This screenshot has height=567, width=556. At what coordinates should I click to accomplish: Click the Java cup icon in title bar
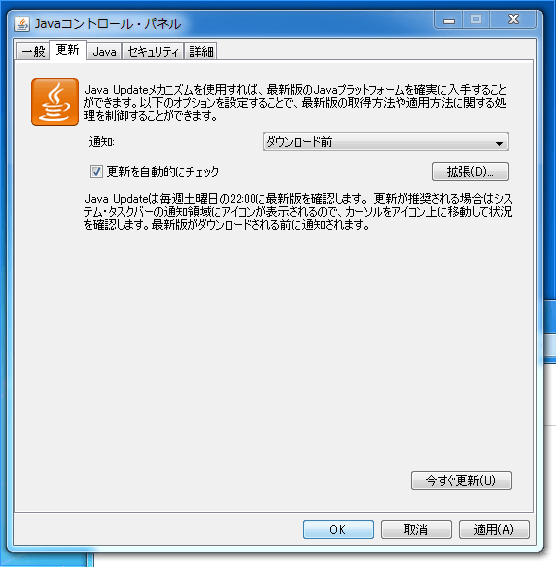[22, 24]
